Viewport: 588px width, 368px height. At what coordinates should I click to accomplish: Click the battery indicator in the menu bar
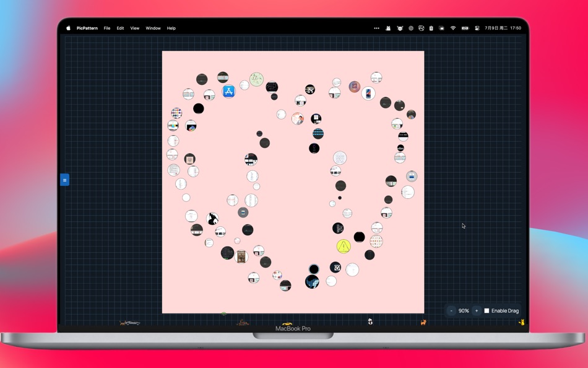(466, 27)
